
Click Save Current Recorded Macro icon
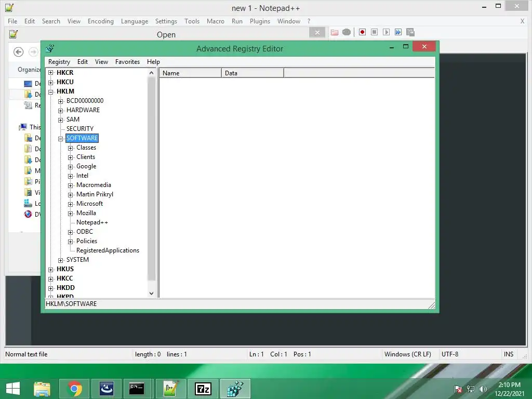click(x=410, y=32)
